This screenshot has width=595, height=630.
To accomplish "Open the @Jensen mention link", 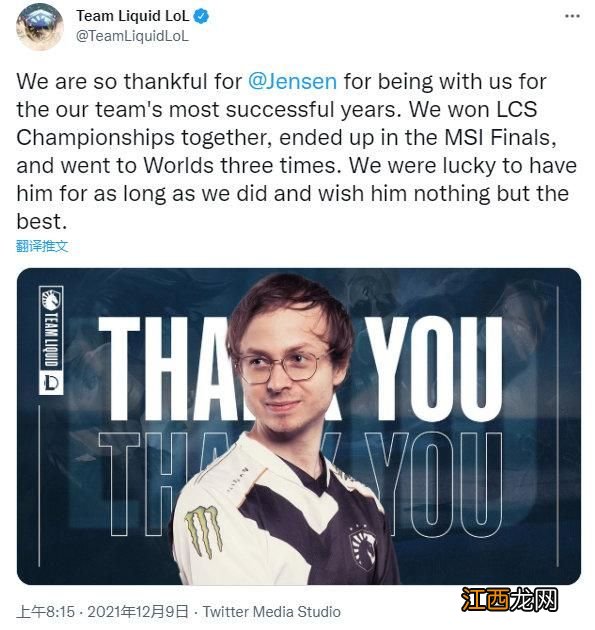I will tap(292, 81).
